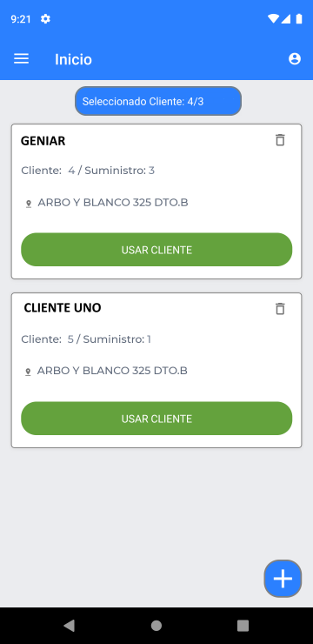Open the hamburger navigation menu
Screen dimensions: 313x644
22,58
